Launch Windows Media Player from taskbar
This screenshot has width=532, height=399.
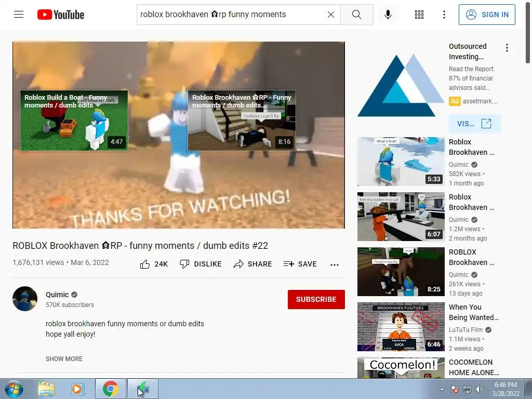coord(77,389)
